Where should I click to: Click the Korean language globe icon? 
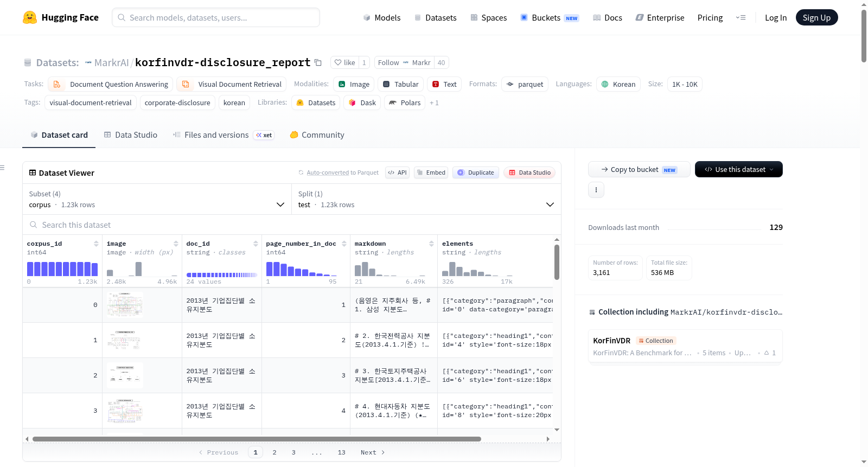tap(605, 85)
